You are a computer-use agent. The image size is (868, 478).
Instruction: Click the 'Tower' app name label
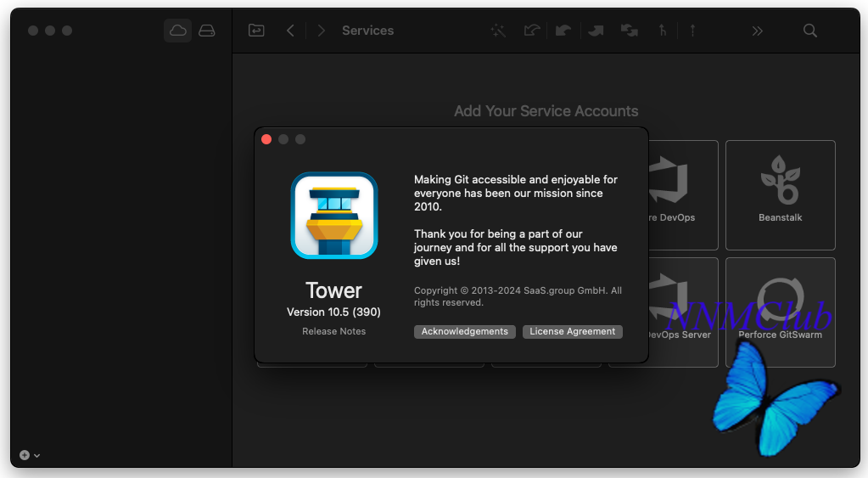(333, 290)
